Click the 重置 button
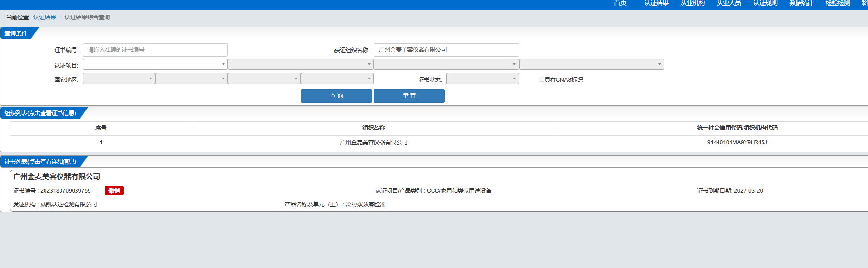Screen dimensions: 868x268 click(409, 96)
